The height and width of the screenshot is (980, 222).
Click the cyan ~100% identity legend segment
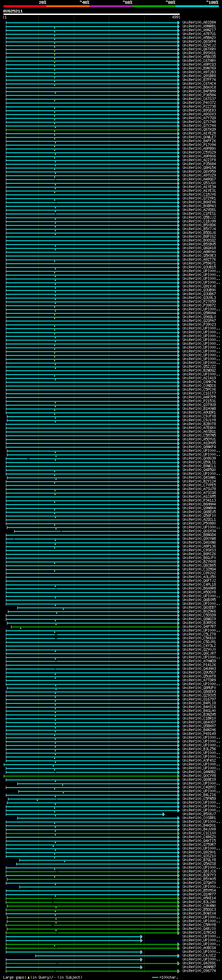pos(197,6)
